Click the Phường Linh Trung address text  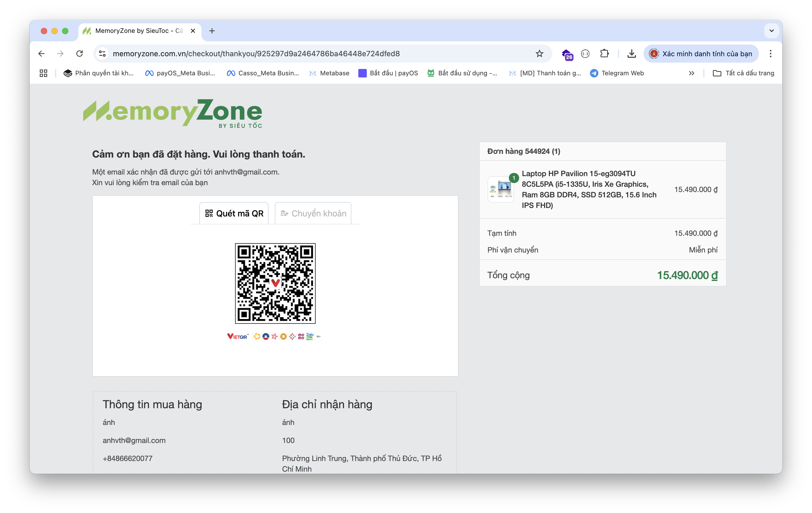coord(362,463)
